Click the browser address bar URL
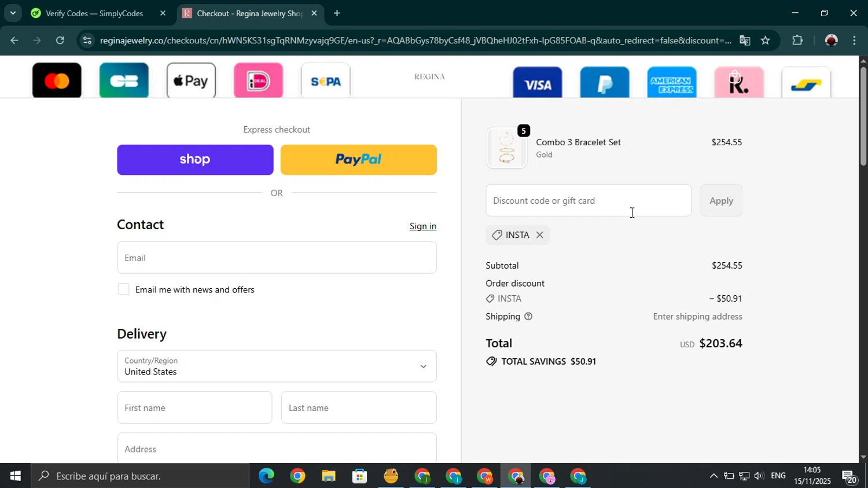868x488 pixels. [415, 41]
